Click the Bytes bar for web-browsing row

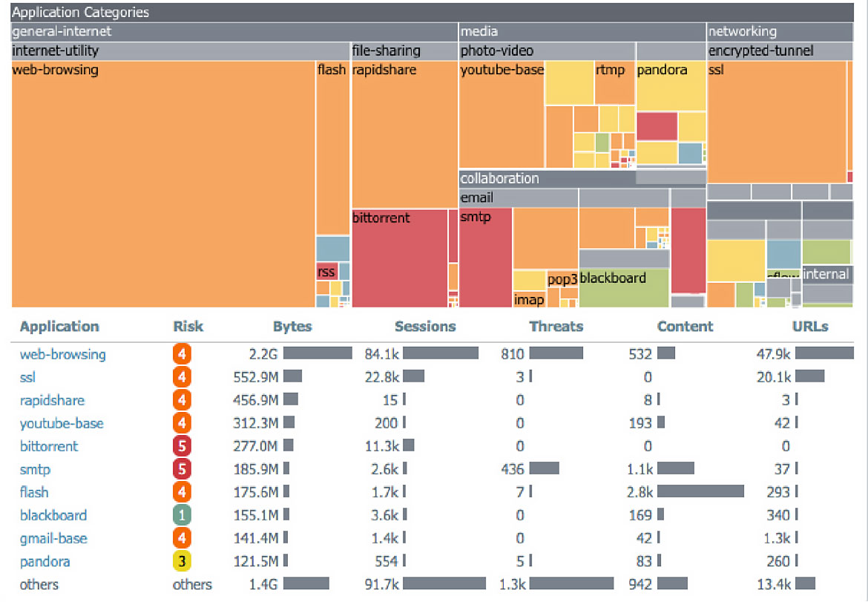[318, 354]
